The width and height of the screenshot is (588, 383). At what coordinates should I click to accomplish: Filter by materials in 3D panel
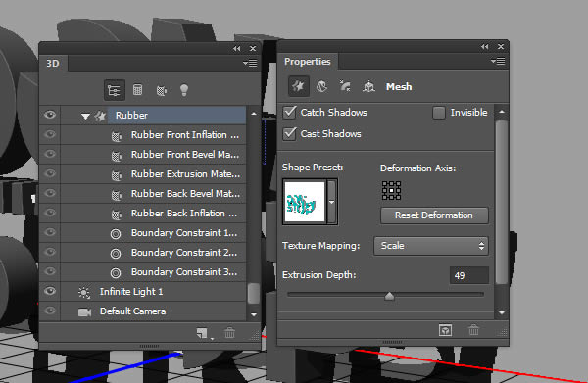[x=162, y=90]
